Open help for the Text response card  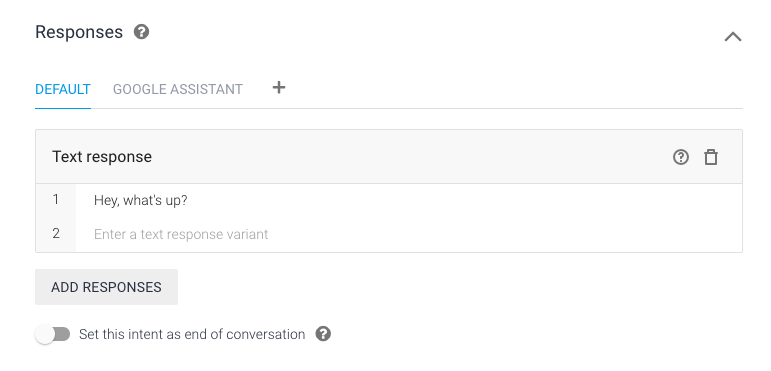tap(681, 157)
